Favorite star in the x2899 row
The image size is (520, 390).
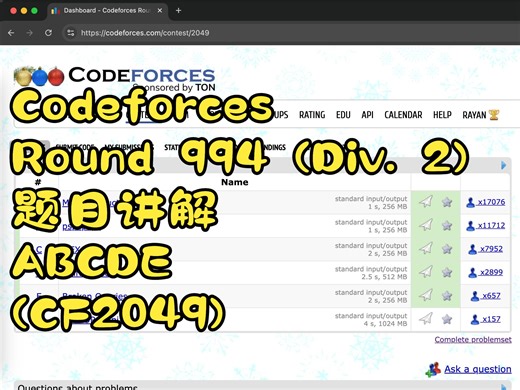pyautogui.click(x=447, y=272)
